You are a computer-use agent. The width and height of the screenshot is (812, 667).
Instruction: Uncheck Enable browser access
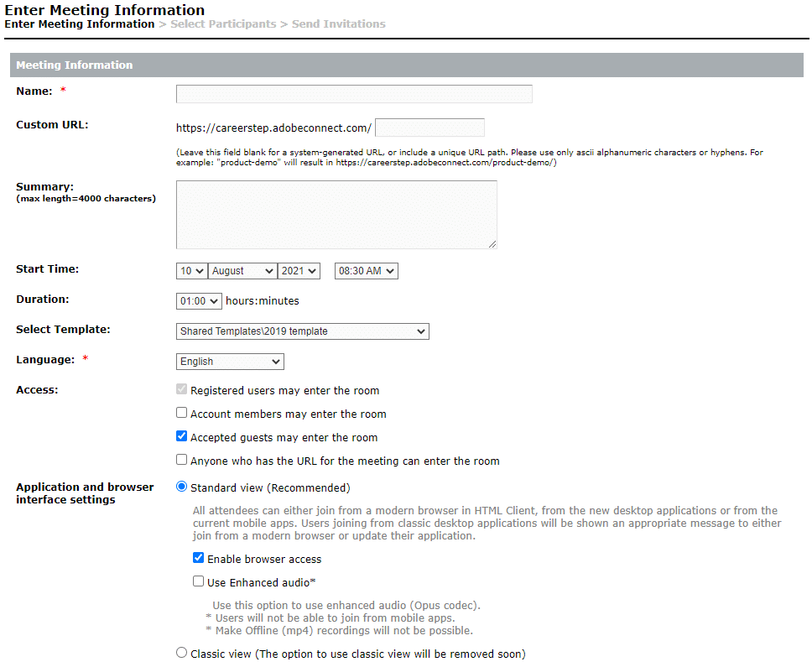[x=198, y=558]
